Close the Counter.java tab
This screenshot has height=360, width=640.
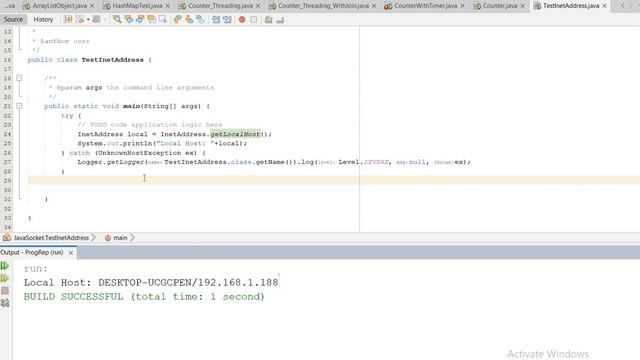(x=522, y=6)
